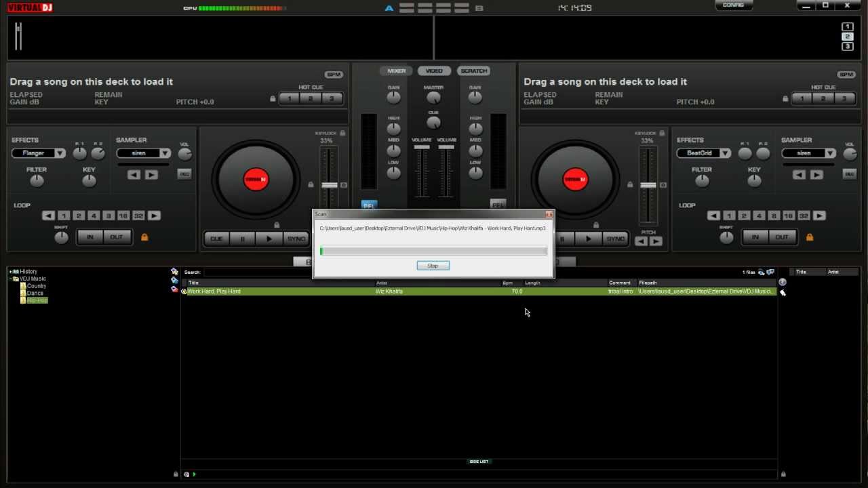Set loop OUT on left deck
Screen dimensions: 868x488
pyautogui.click(x=117, y=237)
